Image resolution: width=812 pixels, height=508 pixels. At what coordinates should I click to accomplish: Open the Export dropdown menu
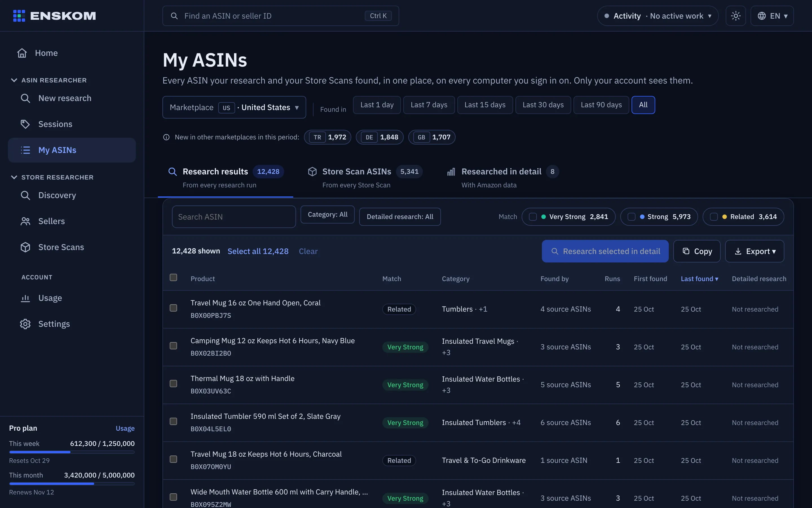click(x=754, y=251)
